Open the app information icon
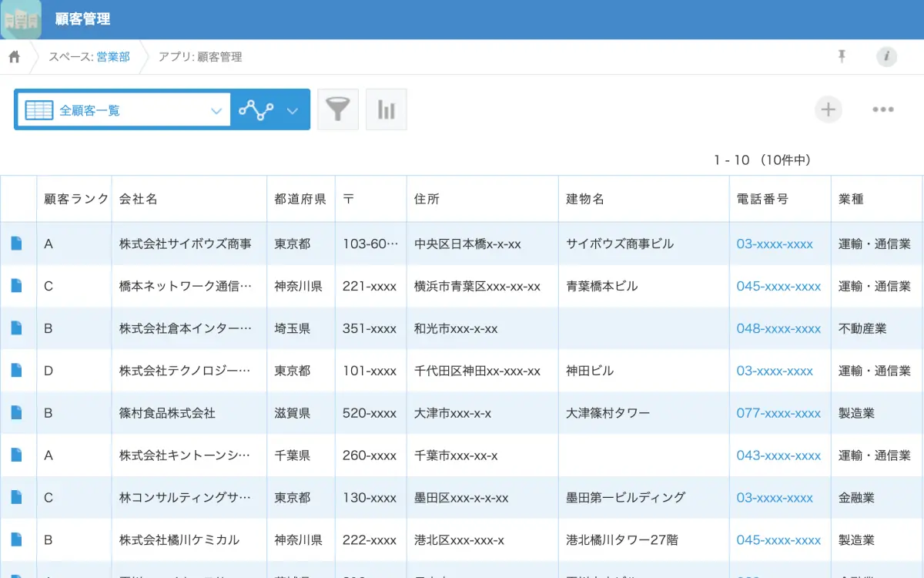 (x=887, y=56)
